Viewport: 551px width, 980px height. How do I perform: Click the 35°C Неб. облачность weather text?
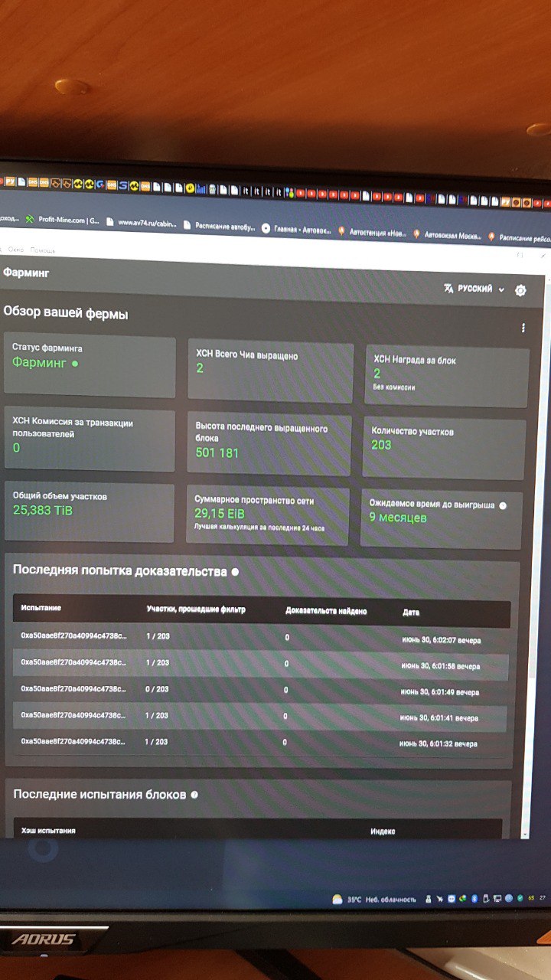[x=382, y=900]
